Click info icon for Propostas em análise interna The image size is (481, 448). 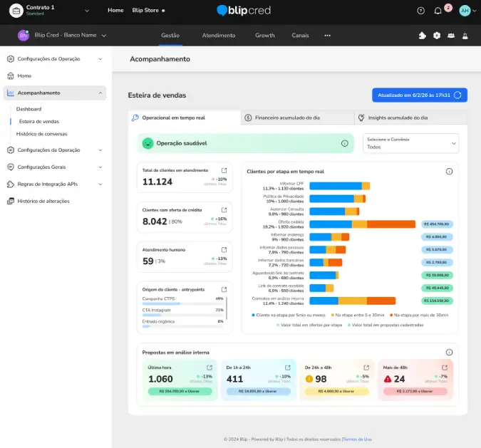(x=449, y=352)
